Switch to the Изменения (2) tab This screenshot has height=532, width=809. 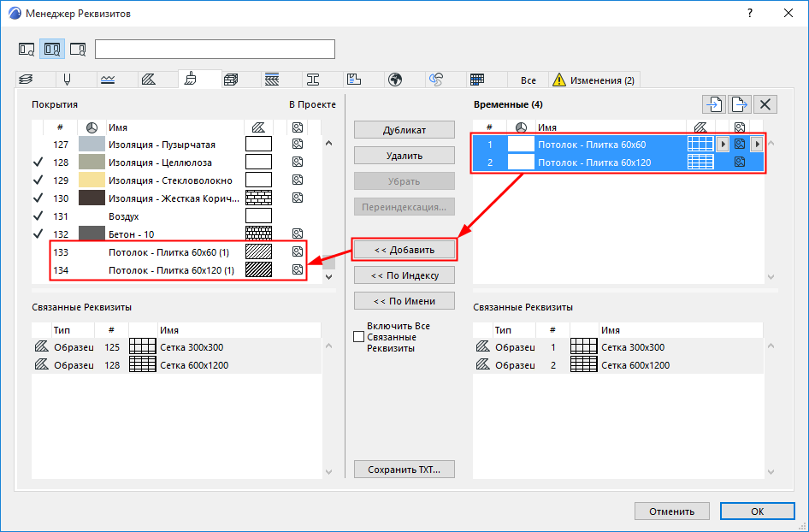pyautogui.click(x=593, y=80)
